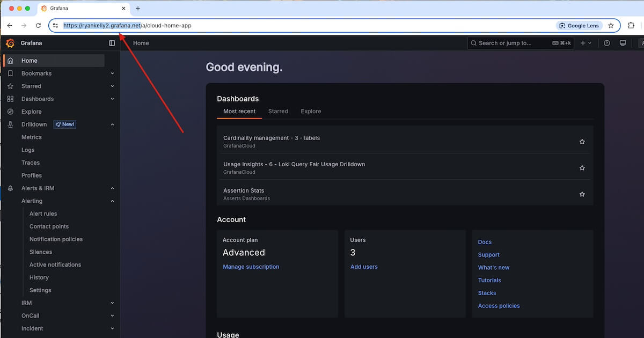Click the Grafana logo in the sidebar

[x=9, y=43]
